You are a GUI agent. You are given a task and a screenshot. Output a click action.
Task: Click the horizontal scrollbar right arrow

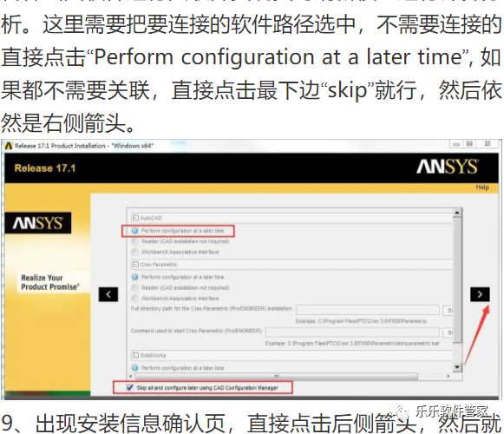(x=448, y=376)
